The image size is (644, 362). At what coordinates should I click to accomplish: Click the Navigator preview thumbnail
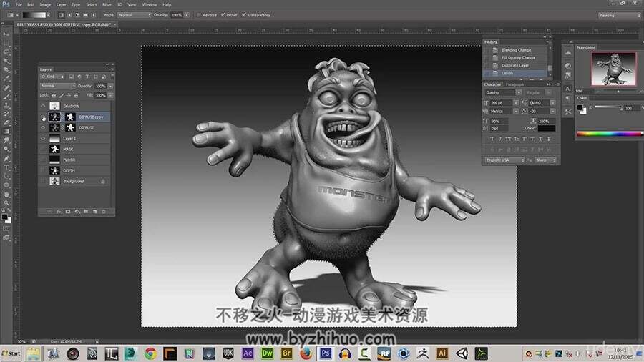(x=614, y=69)
